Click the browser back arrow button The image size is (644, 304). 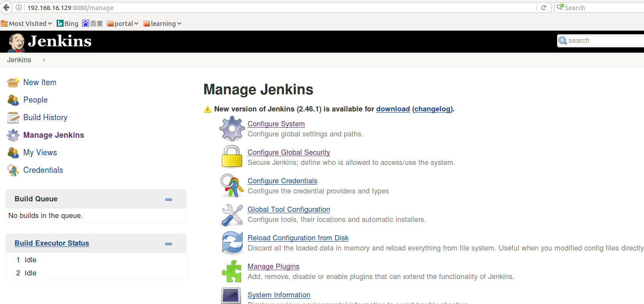pos(6,7)
